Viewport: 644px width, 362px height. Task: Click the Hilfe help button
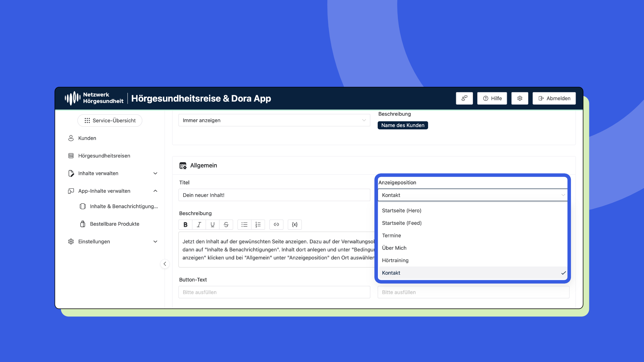[492, 98]
